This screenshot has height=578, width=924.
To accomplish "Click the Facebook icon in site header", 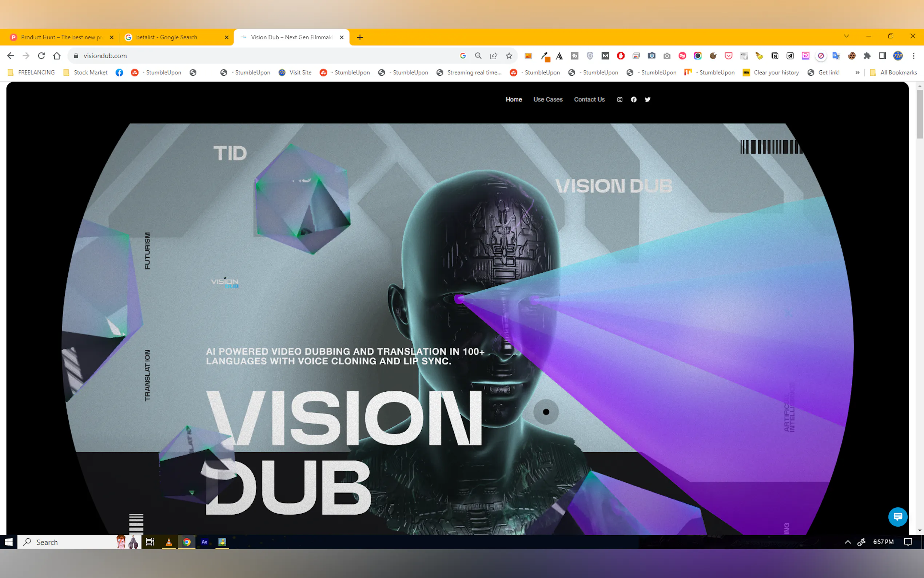I will tap(634, 99).
